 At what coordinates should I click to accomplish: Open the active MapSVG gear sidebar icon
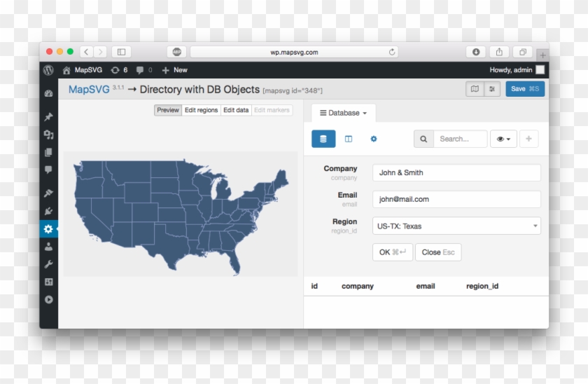click(x=49, y=229)
